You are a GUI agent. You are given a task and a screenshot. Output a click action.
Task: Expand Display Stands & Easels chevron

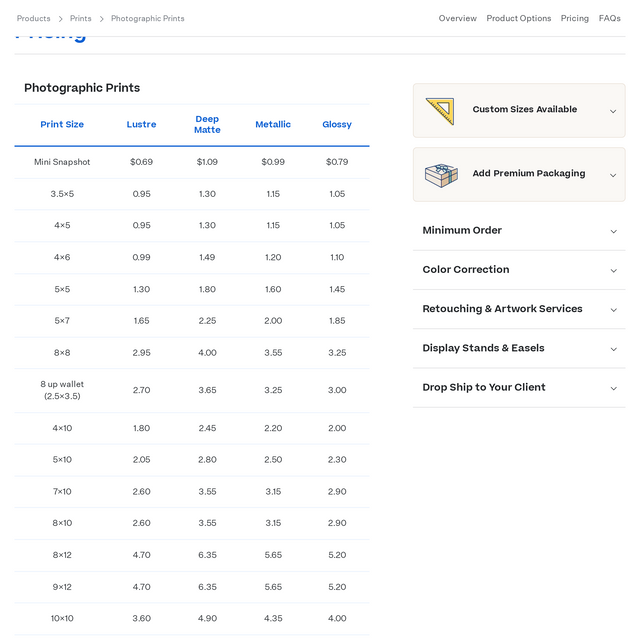[x=613, y=349]
